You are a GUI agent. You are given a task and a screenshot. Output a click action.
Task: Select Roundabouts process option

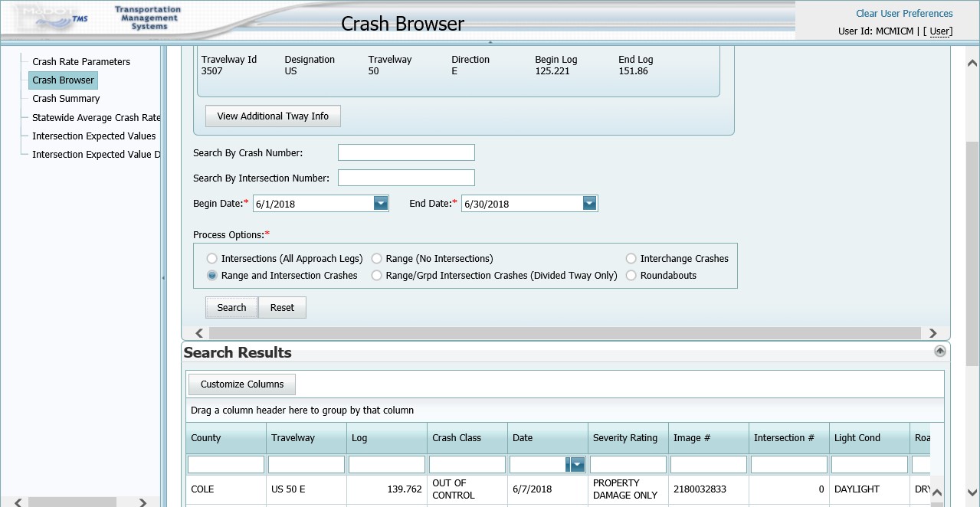(x=631, y=276)
